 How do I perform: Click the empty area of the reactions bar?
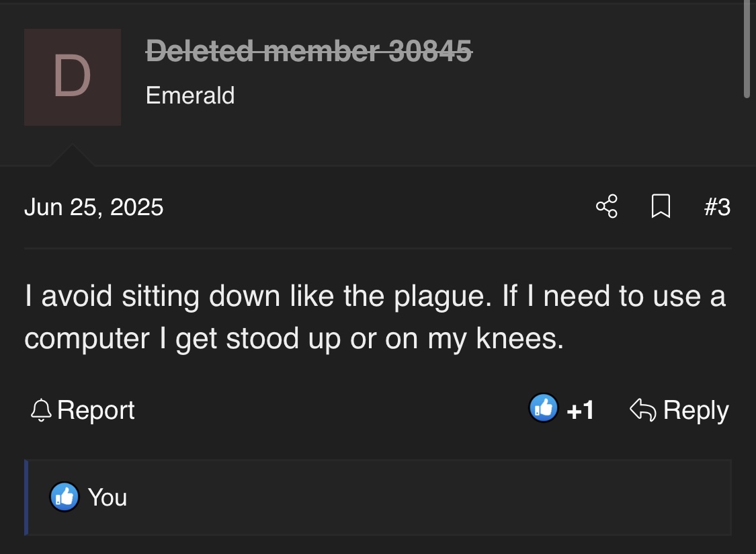pos(430,498)
